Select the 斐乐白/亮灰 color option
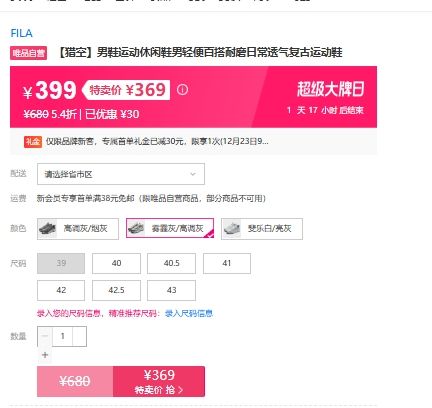The width and height of the screenshot is (432, 408). pos(262,229)
